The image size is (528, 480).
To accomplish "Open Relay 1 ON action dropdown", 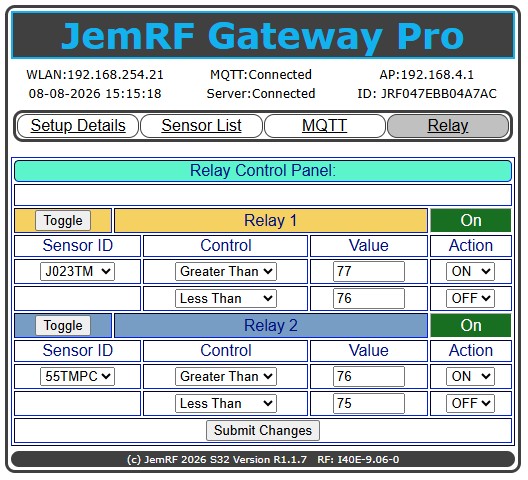I will 470,271.
